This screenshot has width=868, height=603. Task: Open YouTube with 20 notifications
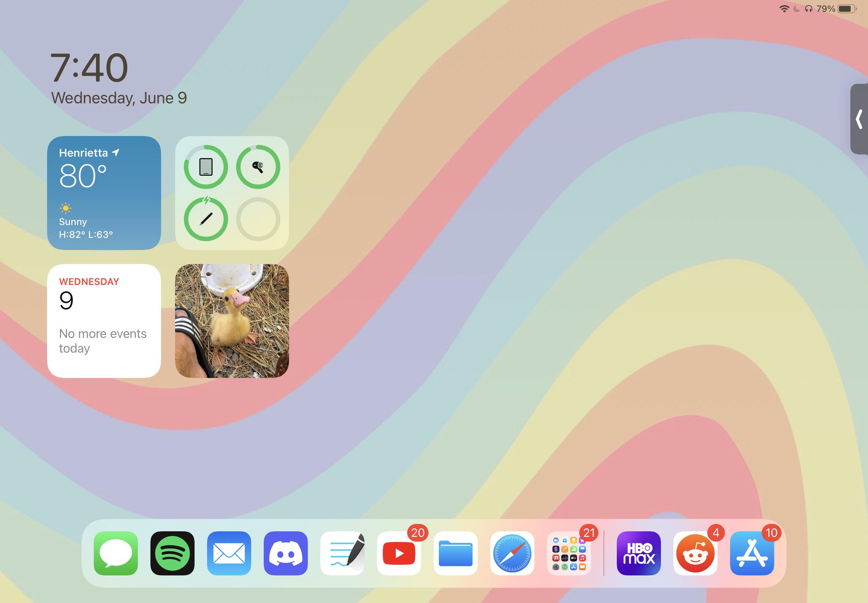399,553
